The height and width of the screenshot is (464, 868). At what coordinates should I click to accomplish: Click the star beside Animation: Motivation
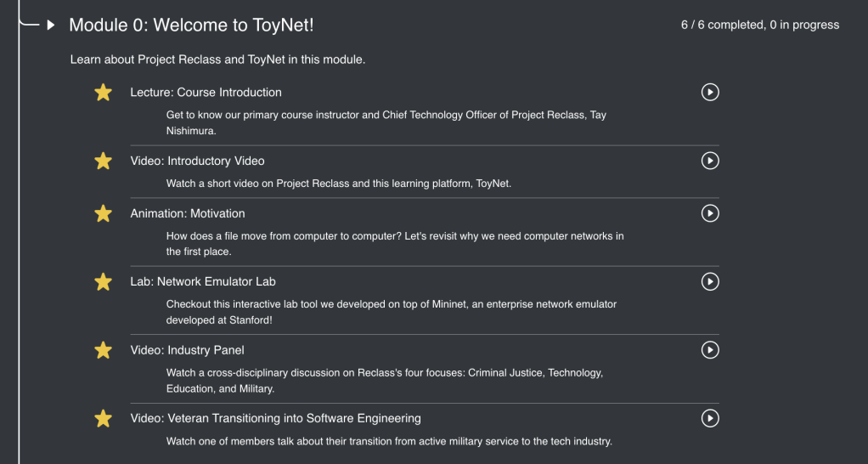click(x=103, y=213)
